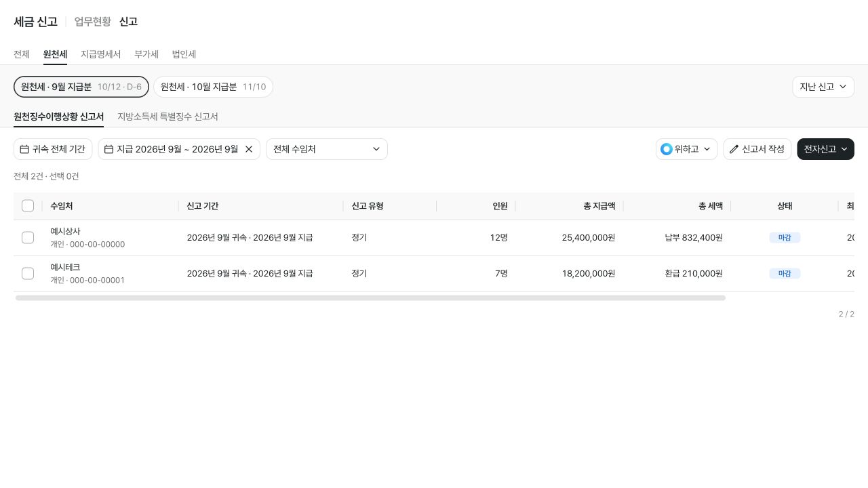Viewport: 868px width, 488px height.
Task: Select the 원천세 · 9월 지급분 chip
Action: pyautogui.click(x=81, y=87)
